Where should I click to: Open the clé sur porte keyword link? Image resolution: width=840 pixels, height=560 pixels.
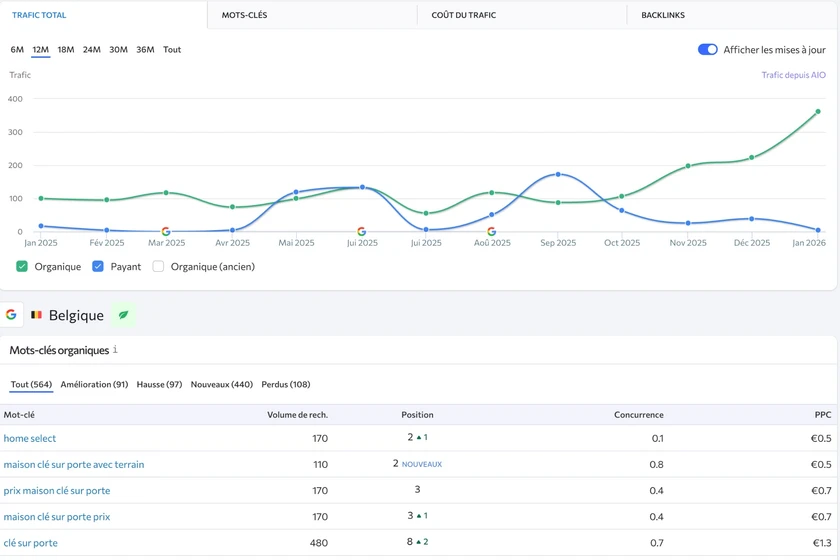coord(30,543)
